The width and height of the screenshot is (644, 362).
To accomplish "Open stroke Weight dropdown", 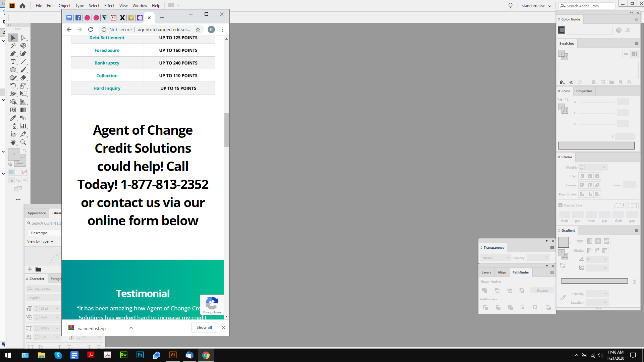I will click(604, 167).
